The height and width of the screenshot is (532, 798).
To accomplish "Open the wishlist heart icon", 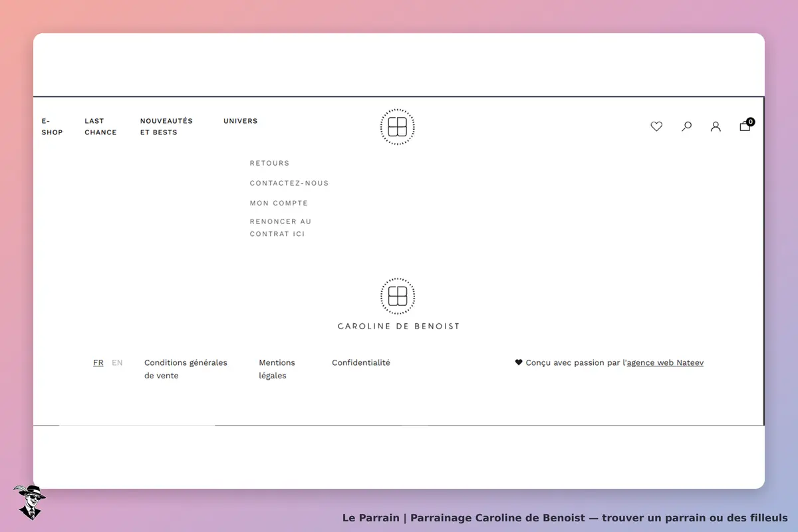I will pos(656,126).
